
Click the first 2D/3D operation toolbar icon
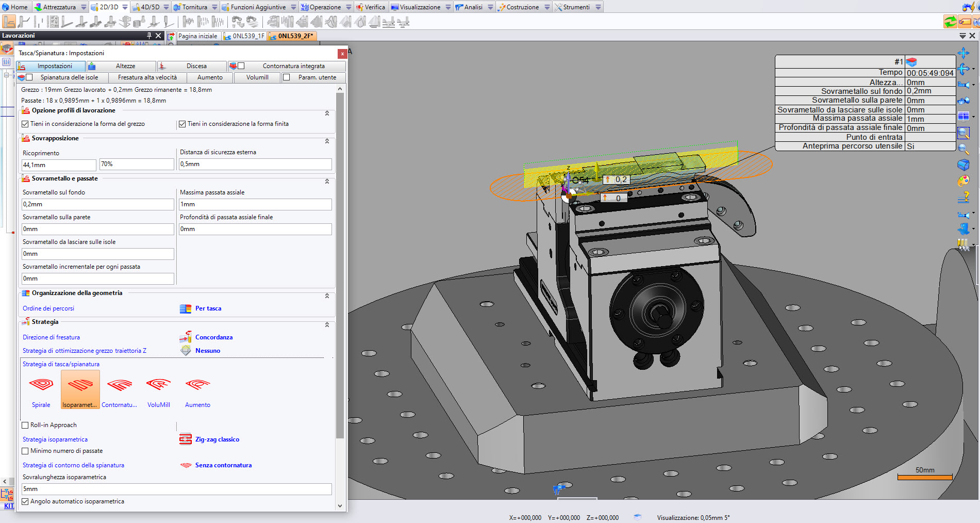point(9,22)
